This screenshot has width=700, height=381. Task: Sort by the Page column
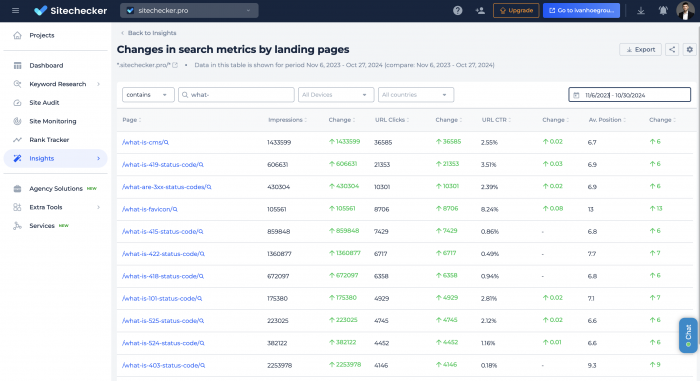pyautogui.click(x=132, y=120)
